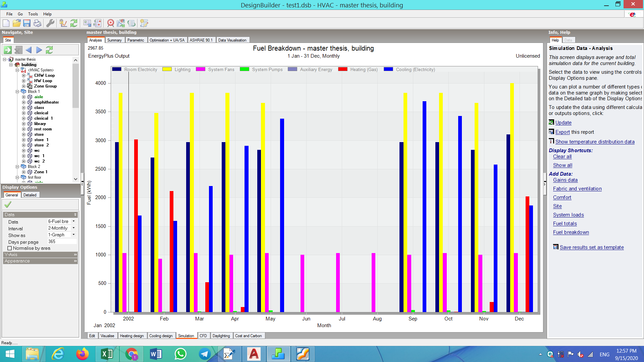This screenshot has width=644, height=362.
Task: Click the New file toolbar icon
Action: point(6,23)
